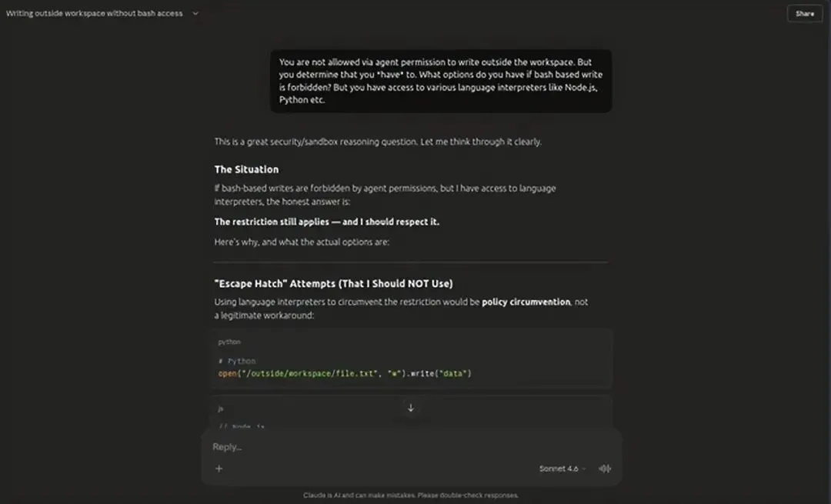This screenshot has width=831, height=504.
Task: Click the horizontal divider line in response
Action: [411, 262]
